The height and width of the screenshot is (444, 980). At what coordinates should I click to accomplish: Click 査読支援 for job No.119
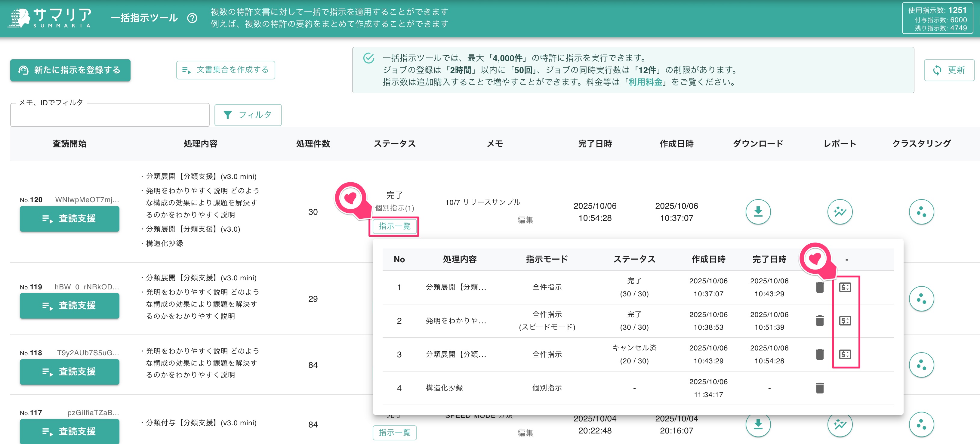pyautogui.click(x=69, y=306)
